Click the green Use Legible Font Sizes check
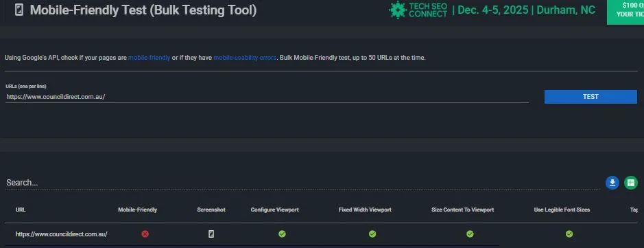Viewport: 644px width, 248px height. [x=569, y=234]
